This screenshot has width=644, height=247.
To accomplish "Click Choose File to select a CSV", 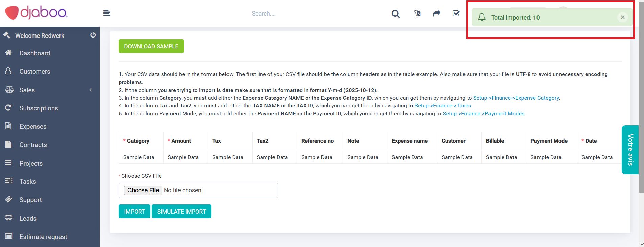I will (143, 190).
